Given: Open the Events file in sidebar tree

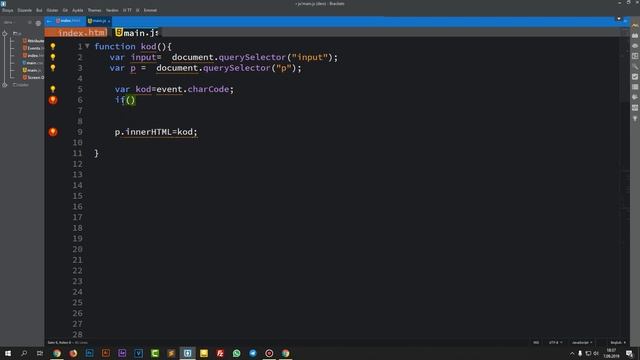Looking at the screenshot, I should click(33, 48).
